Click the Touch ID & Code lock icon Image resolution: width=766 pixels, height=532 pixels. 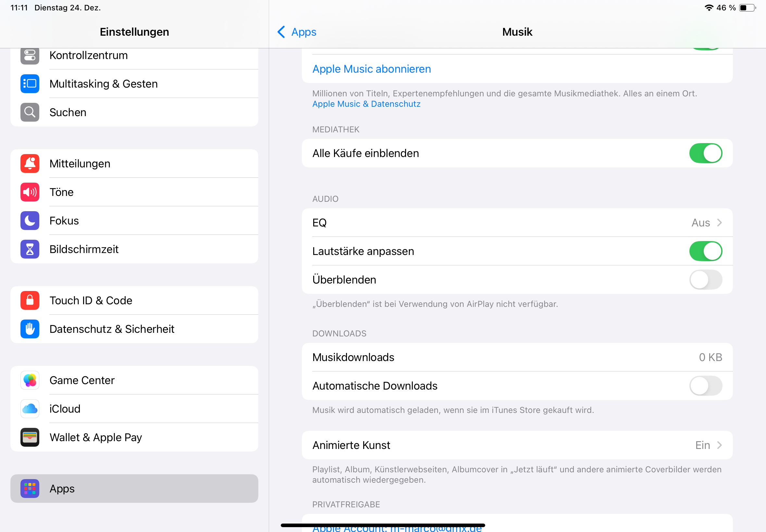click(x=30, y=300)
